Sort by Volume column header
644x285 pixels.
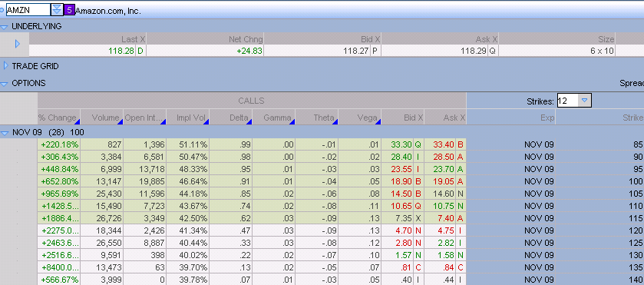coord(102,118)
